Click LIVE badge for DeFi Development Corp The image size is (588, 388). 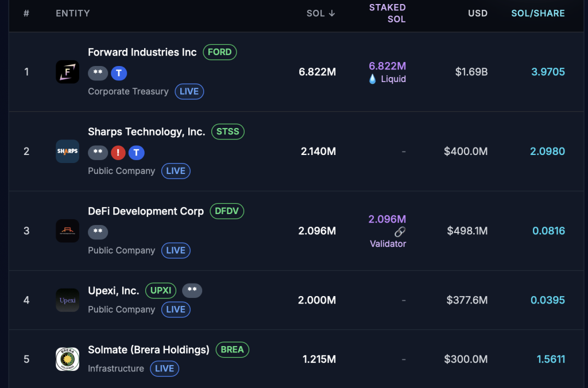(x=176, y=250)
